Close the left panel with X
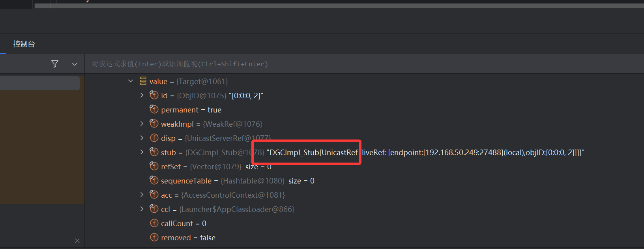 tap(77, 241)
